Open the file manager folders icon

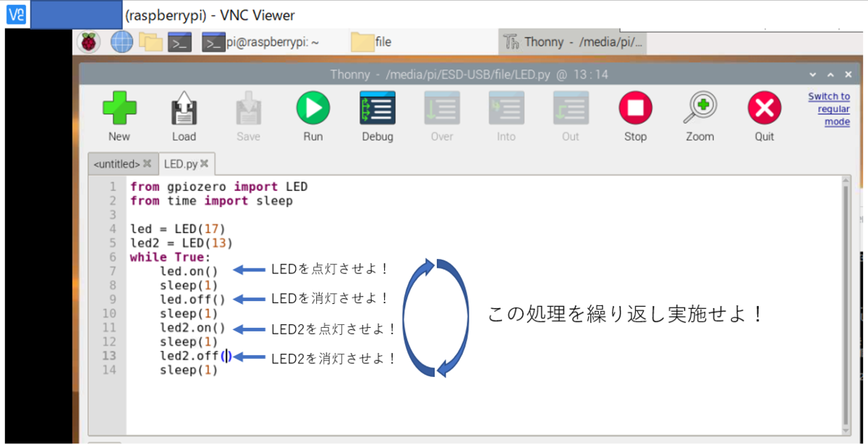150,42
